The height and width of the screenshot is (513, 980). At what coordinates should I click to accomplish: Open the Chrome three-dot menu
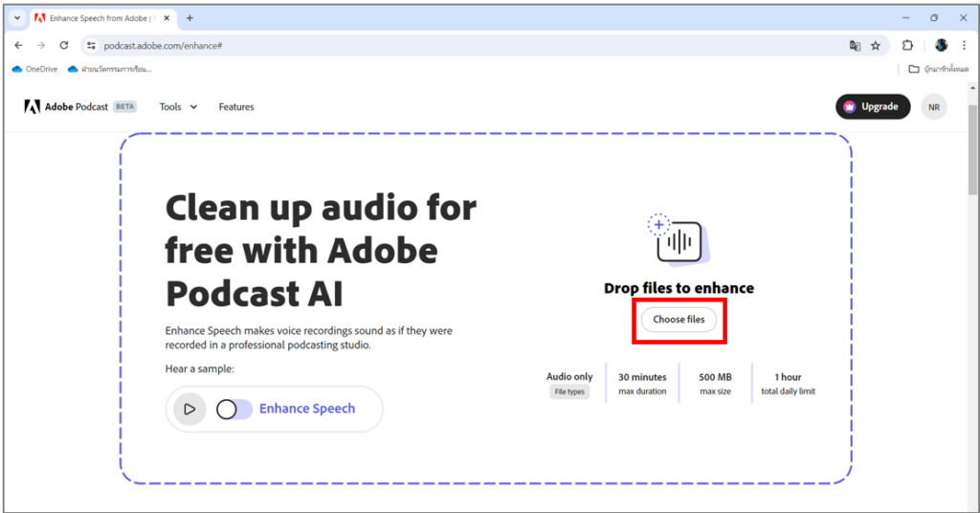click(x=964, y=45)
